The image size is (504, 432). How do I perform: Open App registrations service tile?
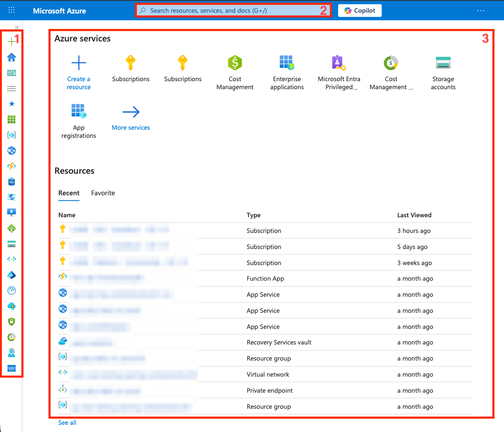pos(79,120)
